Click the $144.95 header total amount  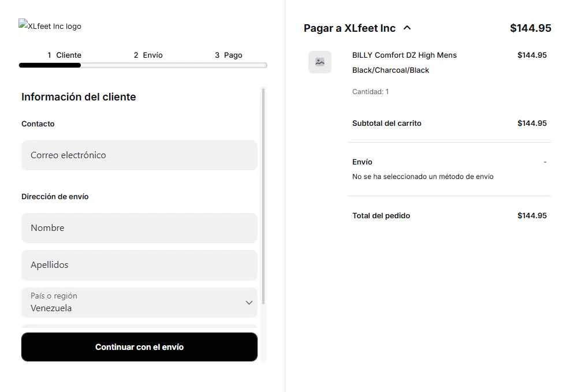(x=530, y=28)
